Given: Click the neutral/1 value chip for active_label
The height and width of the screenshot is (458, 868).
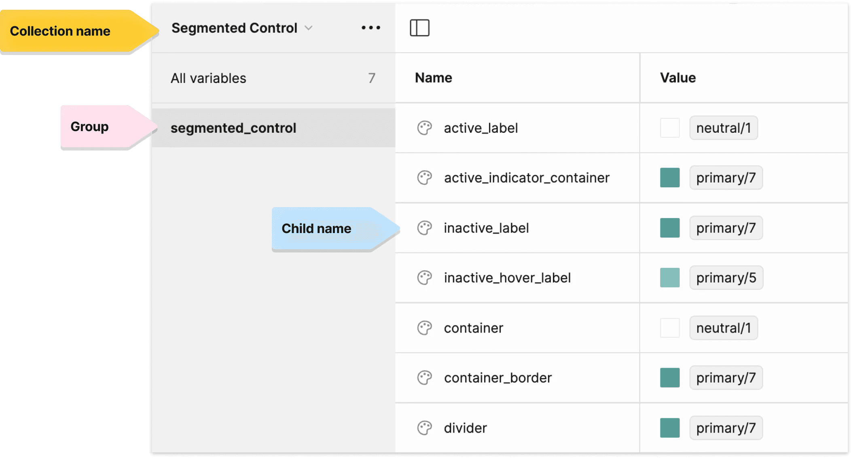Looking at the screenshot, I should pyautogui.click(x=723, y=128).
